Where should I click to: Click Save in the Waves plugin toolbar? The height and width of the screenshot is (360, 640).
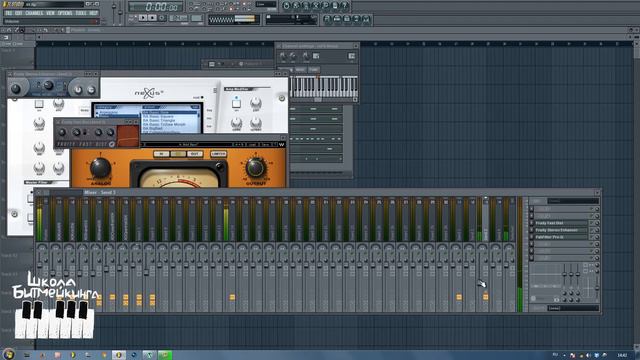point(265,144)
